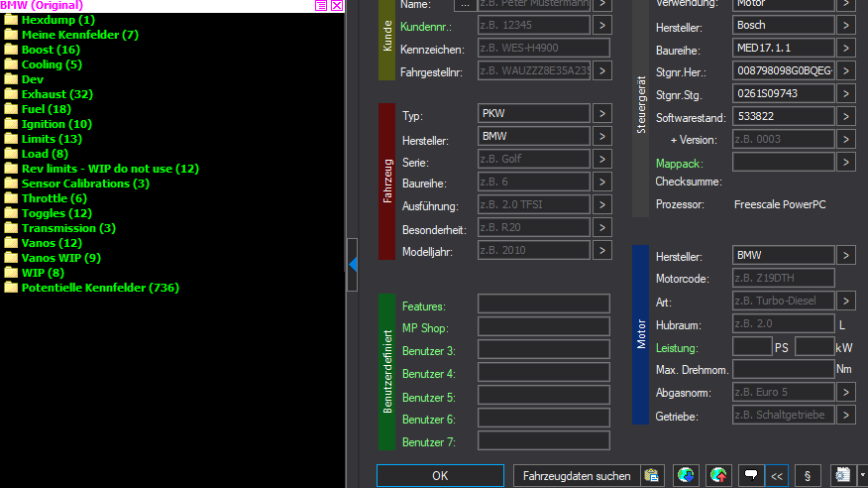Open the speech bubble comment button
The height and width of the screenshot is (488, 868).
751,476
